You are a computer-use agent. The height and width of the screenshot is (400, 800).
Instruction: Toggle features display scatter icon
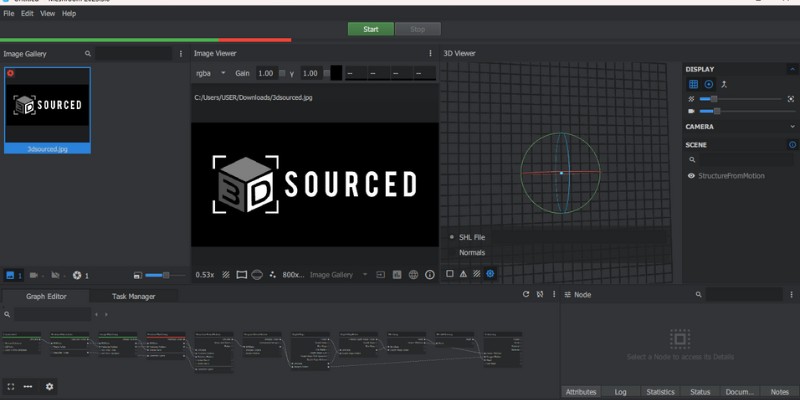[x=272, y=275]
